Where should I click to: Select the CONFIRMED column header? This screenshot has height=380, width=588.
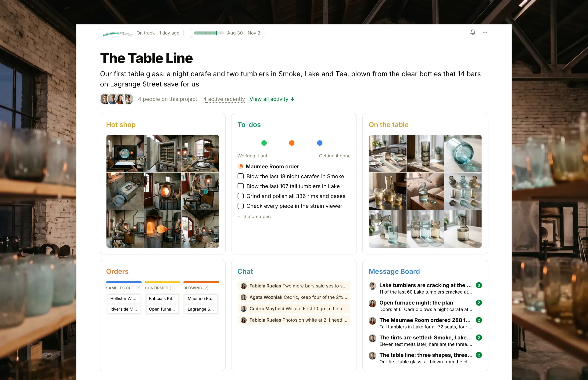160,288
